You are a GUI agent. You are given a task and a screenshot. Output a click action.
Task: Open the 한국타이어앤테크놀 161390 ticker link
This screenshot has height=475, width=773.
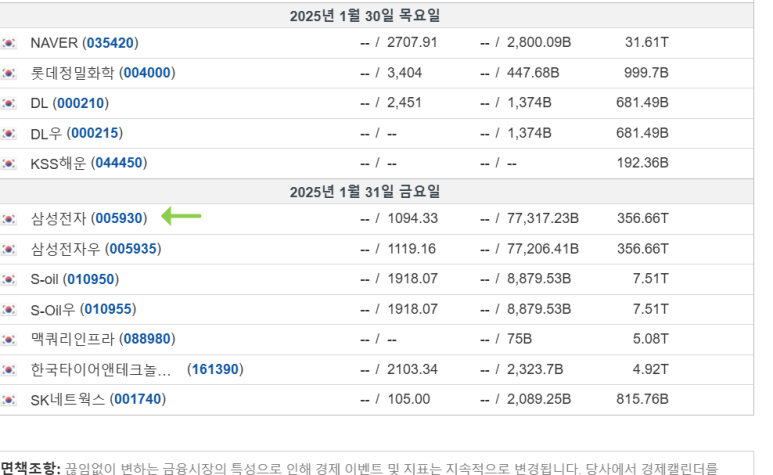pos(215,369)
